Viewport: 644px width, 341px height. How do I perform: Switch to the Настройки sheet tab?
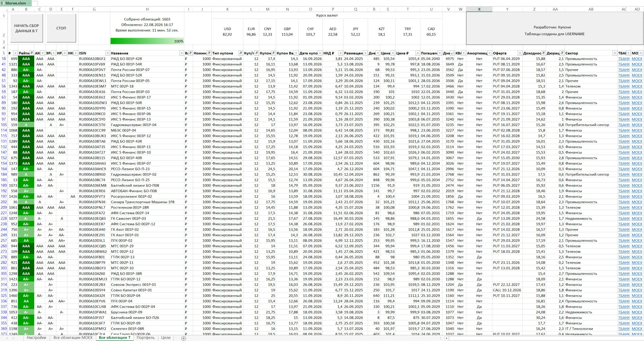(x=36, y=338)
